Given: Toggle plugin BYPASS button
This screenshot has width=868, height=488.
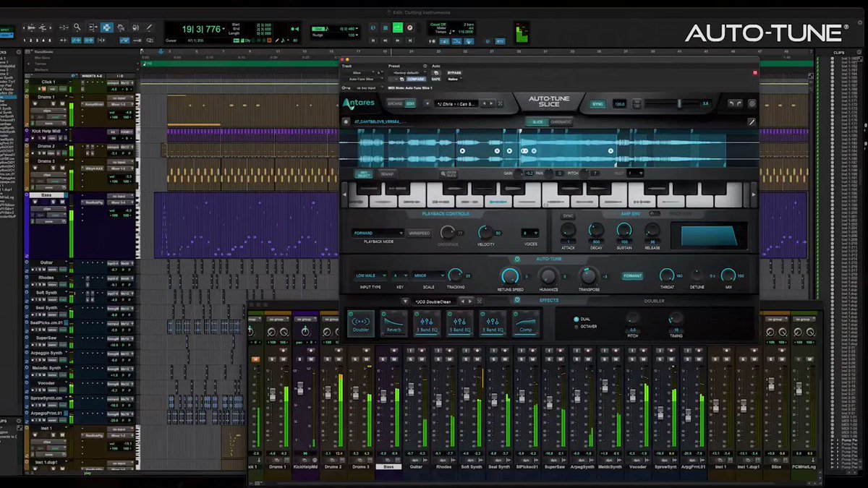Looking at the screenshot, I should click(x=454, y=73).
